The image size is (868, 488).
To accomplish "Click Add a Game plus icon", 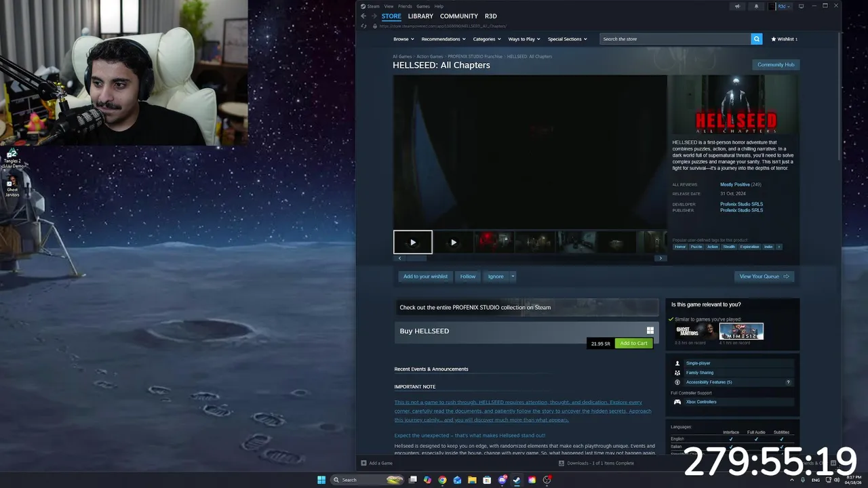I will [363, 463].
